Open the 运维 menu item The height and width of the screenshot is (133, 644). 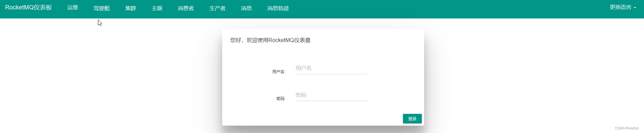coord(73,7)
